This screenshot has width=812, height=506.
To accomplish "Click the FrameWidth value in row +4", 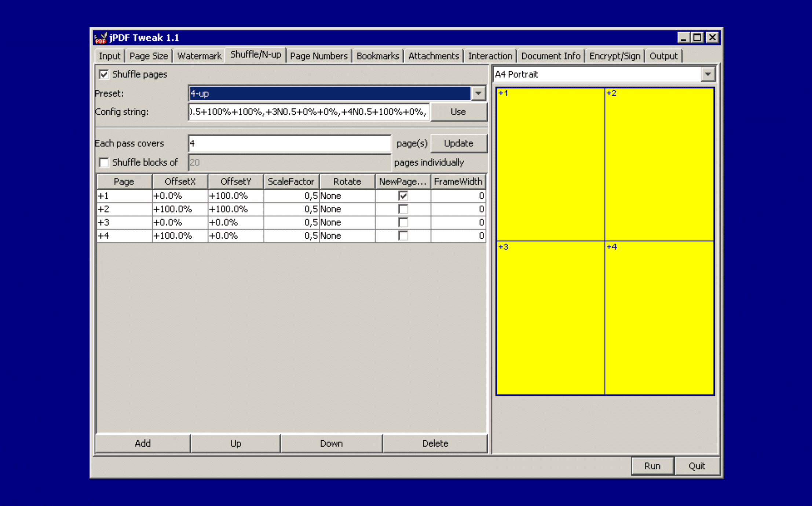I will 458,235.
